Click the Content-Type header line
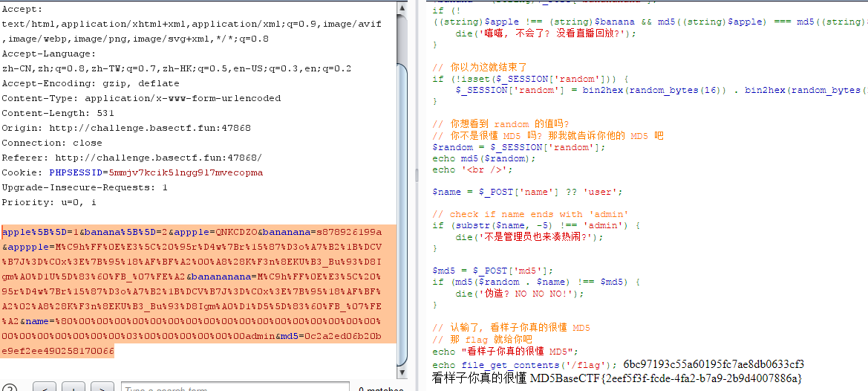 (x=141, y=98)
